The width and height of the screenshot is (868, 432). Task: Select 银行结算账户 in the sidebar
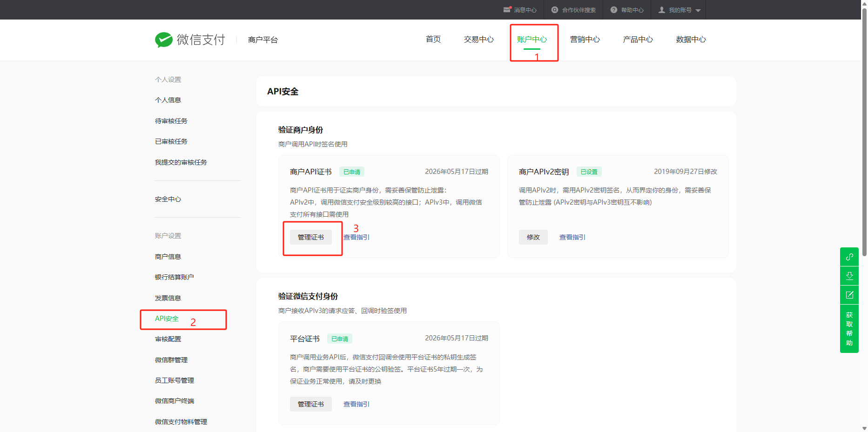click(x=175, y=277)
